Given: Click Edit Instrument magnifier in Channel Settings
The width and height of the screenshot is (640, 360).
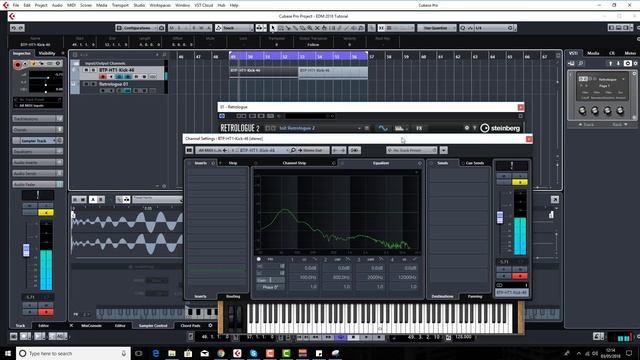Looking at the screenshot, I should [293, 150].
